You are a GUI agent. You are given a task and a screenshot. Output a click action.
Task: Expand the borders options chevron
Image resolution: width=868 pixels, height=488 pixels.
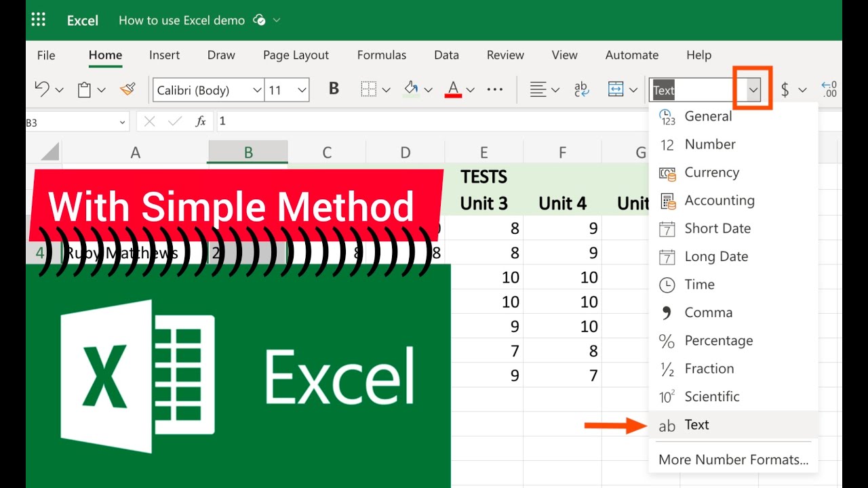[x=386, y=89]
